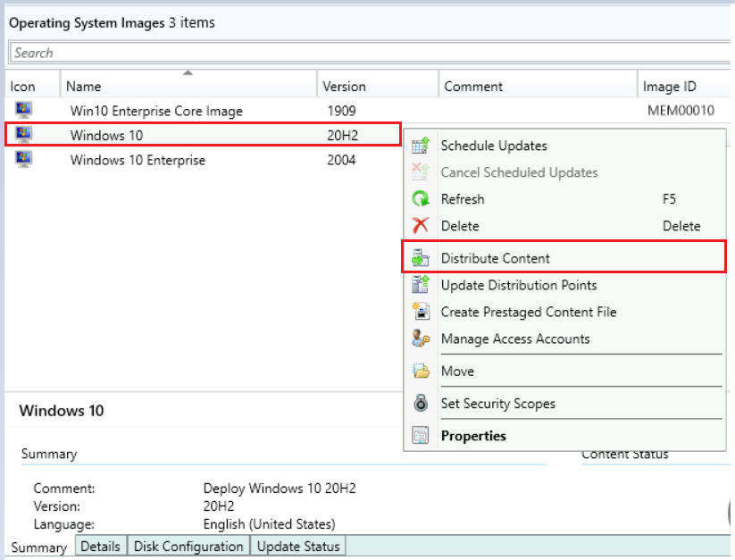This screenshot has height=560, width=735.
Task: Click version cell 2004
Action: (341, 160)
